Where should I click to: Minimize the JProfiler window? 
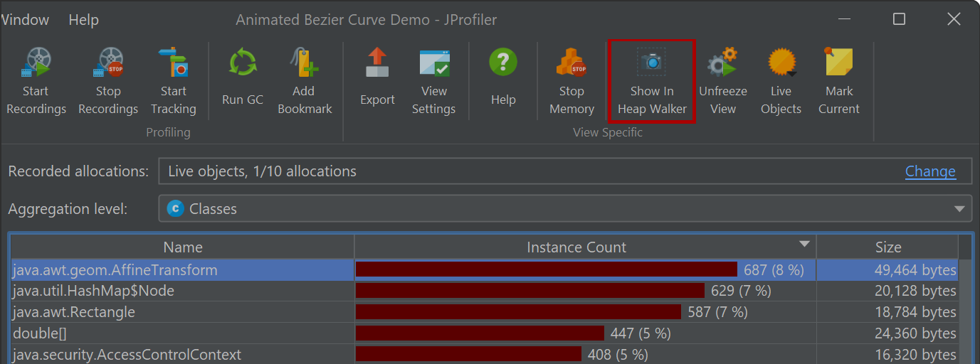pyautogui.click(x=844, y=19)
